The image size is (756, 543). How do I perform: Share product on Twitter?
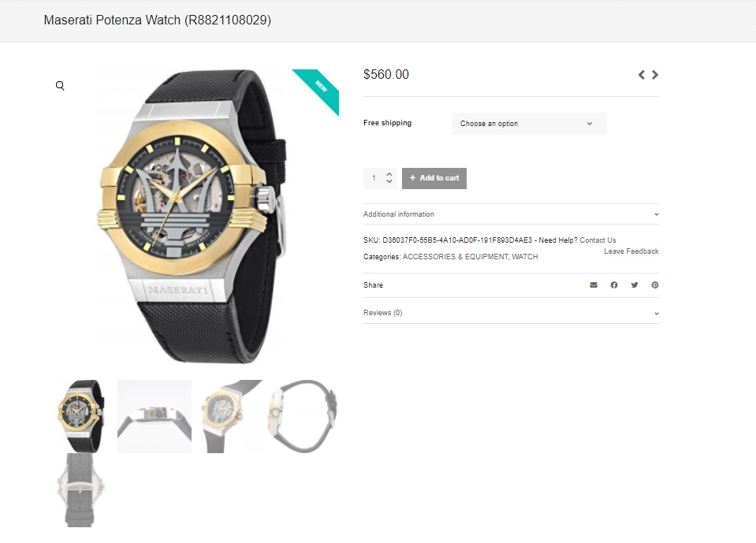[635, 285]
